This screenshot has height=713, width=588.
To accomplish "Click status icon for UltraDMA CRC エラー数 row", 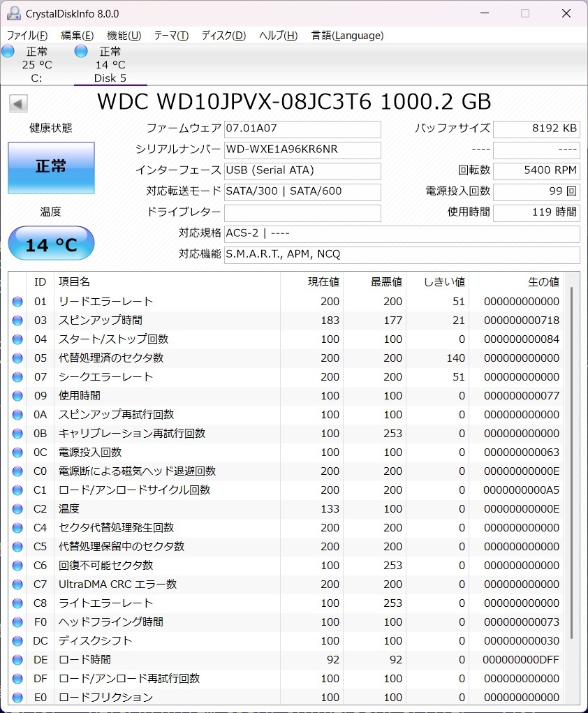I will (17, 585).
